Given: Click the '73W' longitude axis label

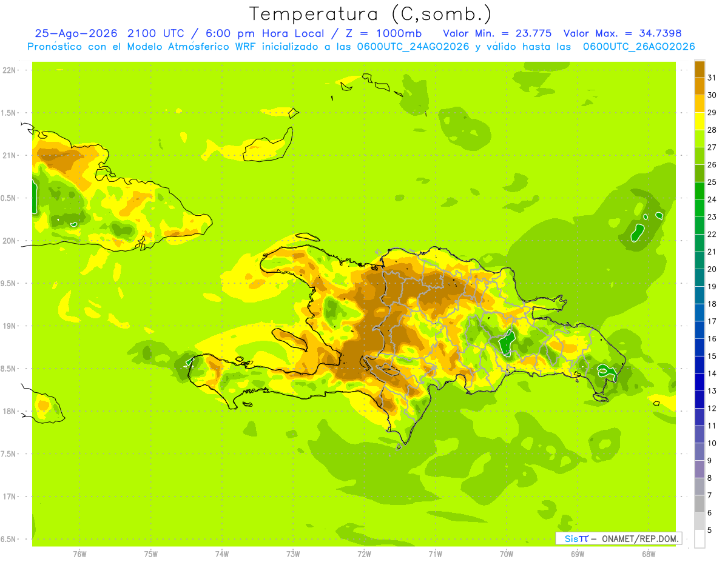Looking at the screenshot, I should 293,554.
